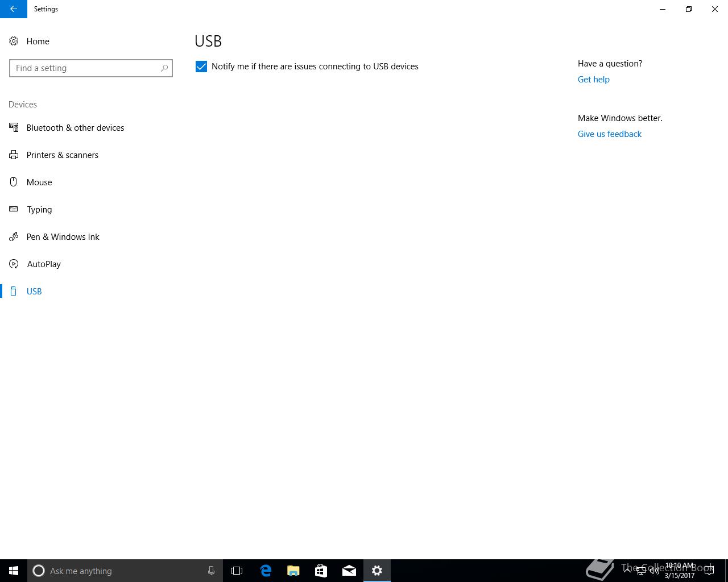Open Task View from taskbar
The image size is (728, 582).
click(x=237, y=571)
